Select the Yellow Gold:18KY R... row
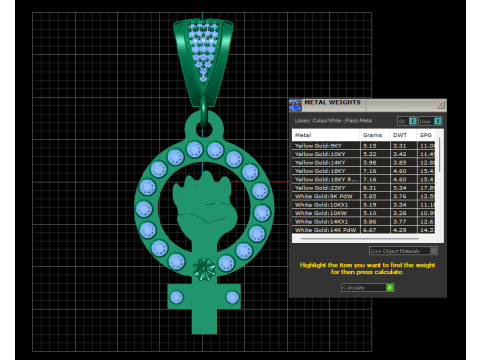 [x=364, y=179]
